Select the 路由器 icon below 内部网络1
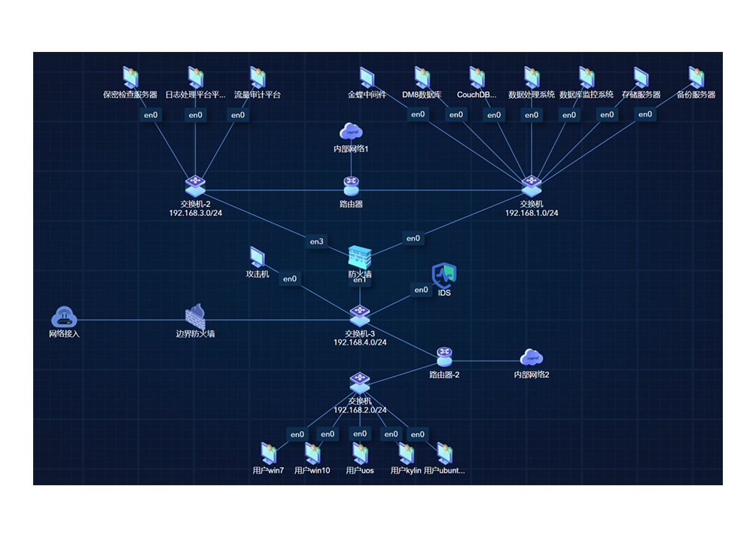The image size is (756, 559). [x=351, y=186]
